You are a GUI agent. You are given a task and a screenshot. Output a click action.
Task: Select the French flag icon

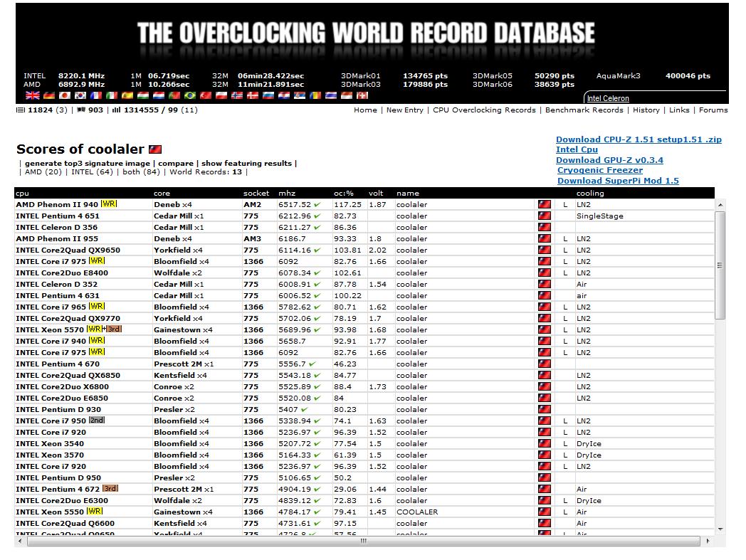coord(96,95)
